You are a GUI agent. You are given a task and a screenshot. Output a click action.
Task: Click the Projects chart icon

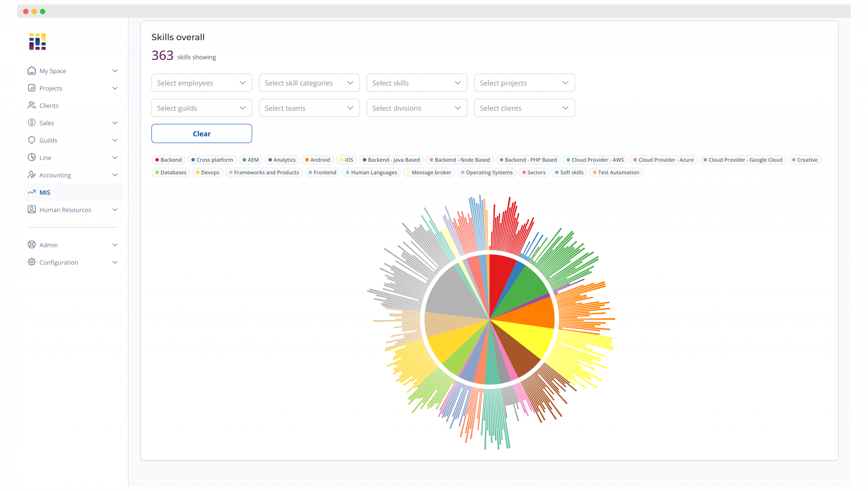32,88
